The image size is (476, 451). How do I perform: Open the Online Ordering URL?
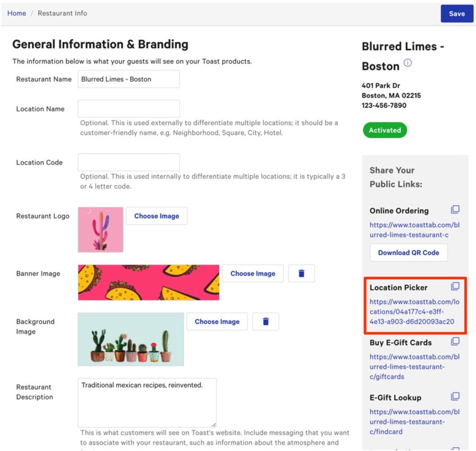pyautogui.click(x=414, y=230)
